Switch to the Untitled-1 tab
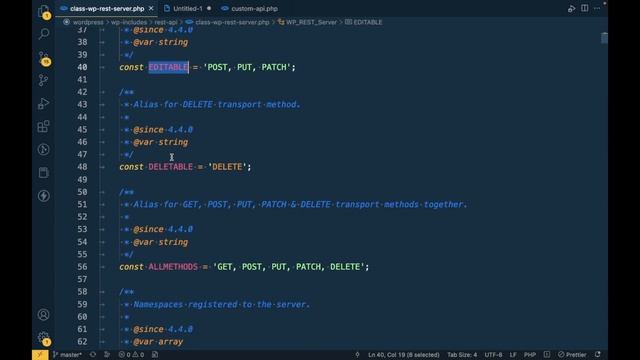Image resolution: width=640 pixels, height=360 pixels. (x=187, y=8)
